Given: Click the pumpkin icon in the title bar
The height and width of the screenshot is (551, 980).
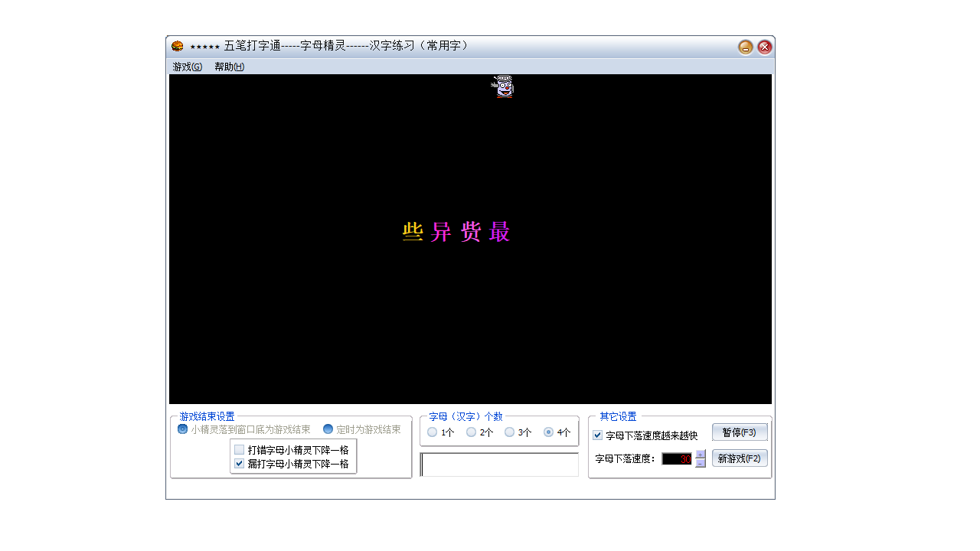Looking at the screenshot, I should (177, 46).
